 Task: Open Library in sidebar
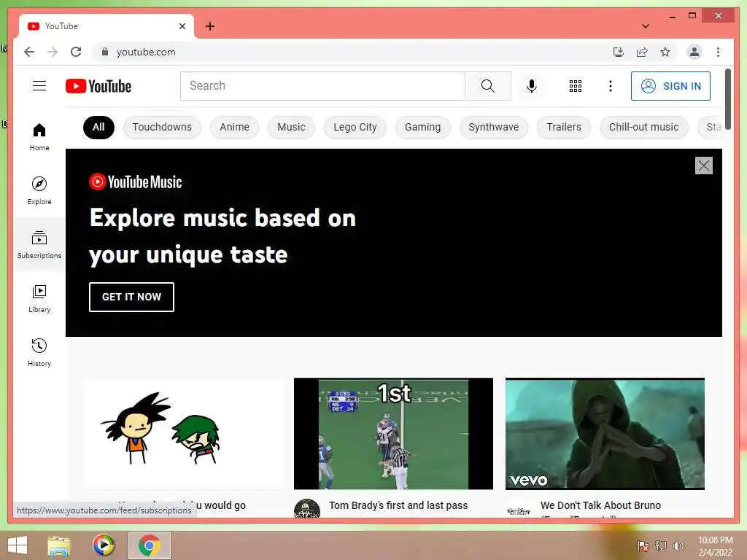(x=39, y=299)
